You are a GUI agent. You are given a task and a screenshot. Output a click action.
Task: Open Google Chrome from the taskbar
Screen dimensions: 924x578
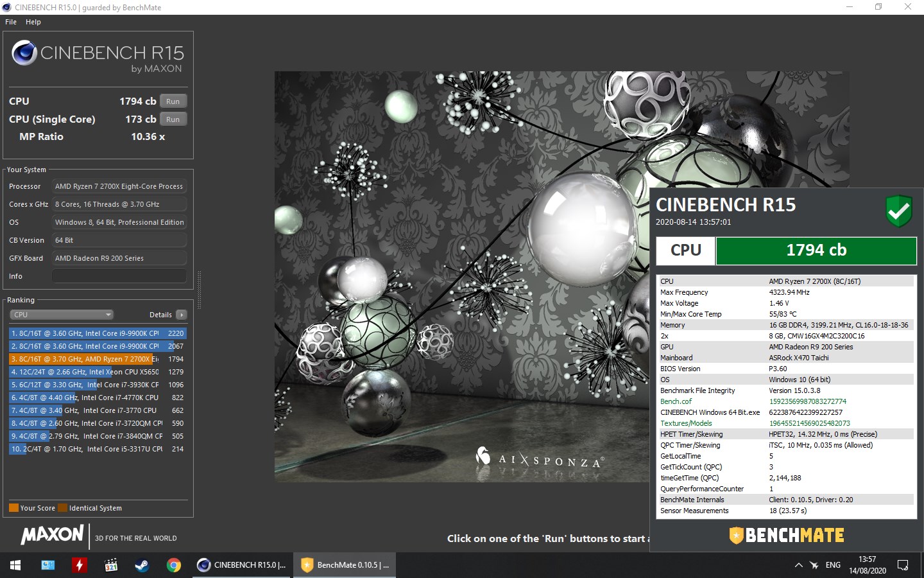173,565
